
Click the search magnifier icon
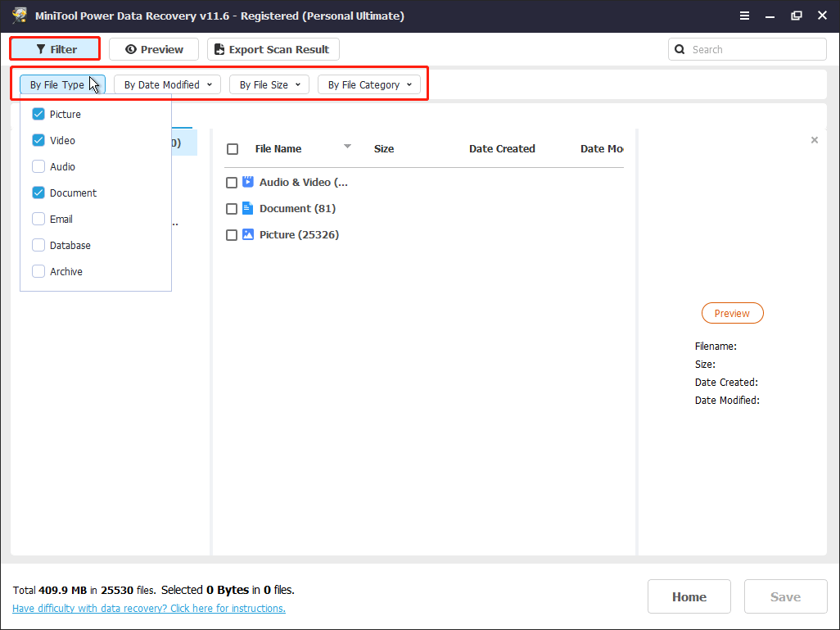pos(680,49)
